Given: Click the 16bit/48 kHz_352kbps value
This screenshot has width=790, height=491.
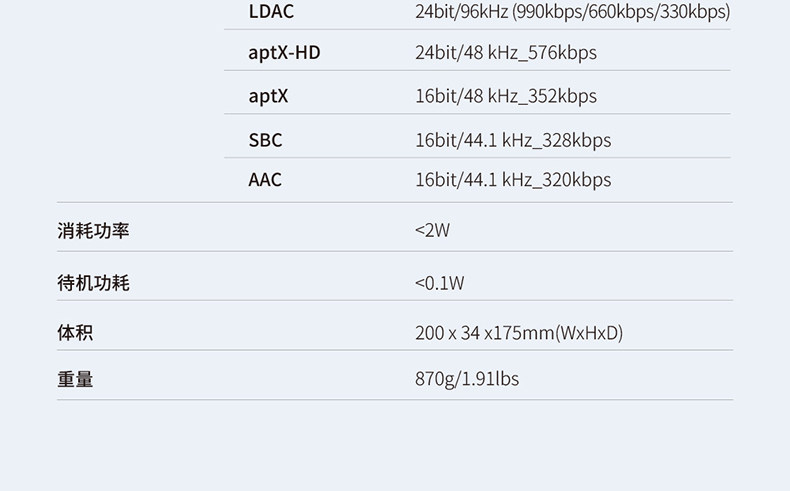Looking at the screenshot, I should pos(505,96).
